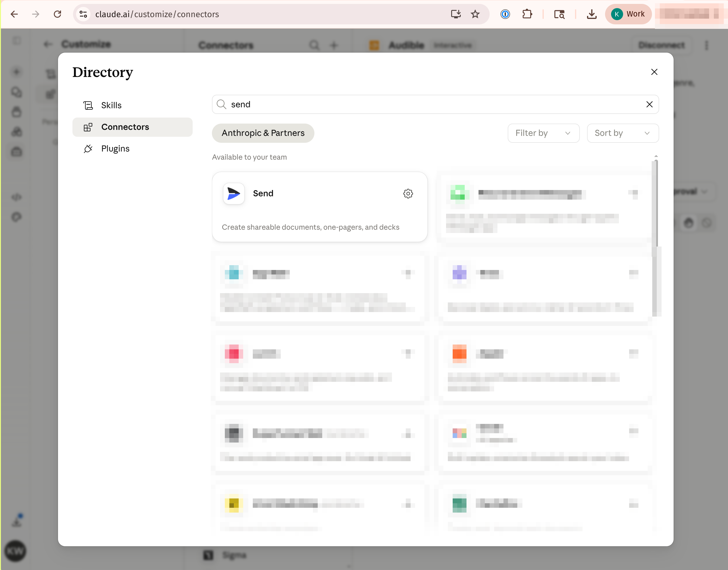
Task: Click the Connectors search icon behind dialog
Action: (x=314, y=45)
